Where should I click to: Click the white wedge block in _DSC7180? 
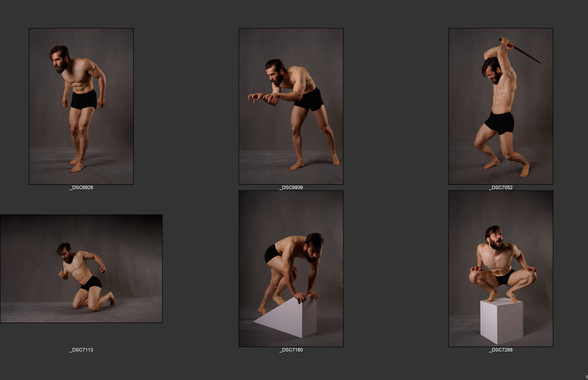point(289,317)
